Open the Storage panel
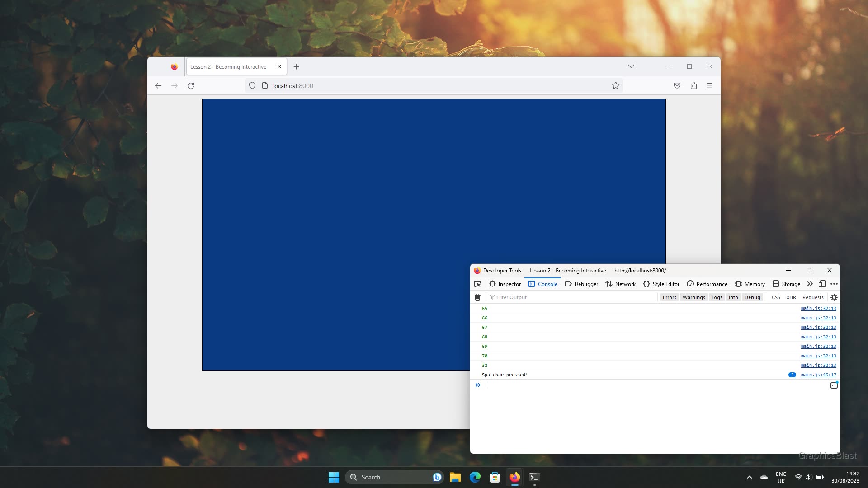 click(x=786, y=284)
